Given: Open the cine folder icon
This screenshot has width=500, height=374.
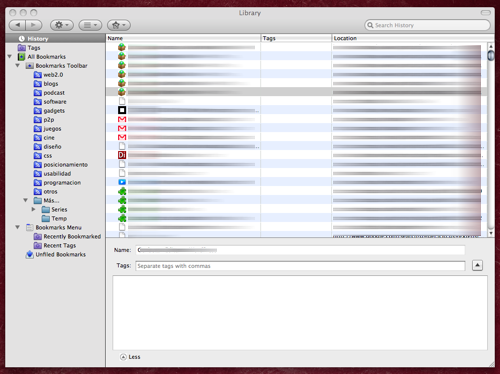Looking at the screenshot, I should tap(38, 138).
